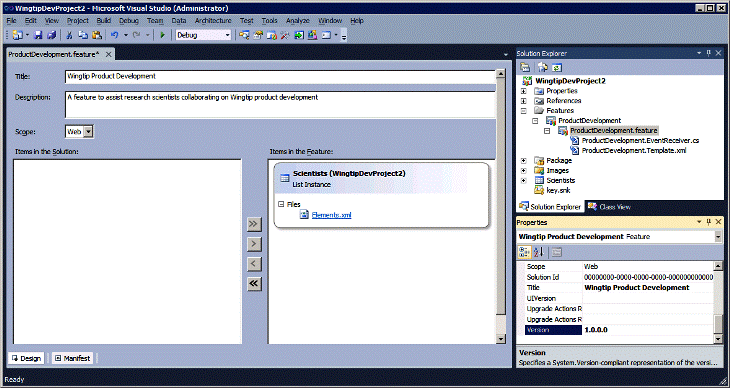This screenshot has height=388, width=730.
Task: Open Solution Explorer from the main toolbar
Action: 244,35
